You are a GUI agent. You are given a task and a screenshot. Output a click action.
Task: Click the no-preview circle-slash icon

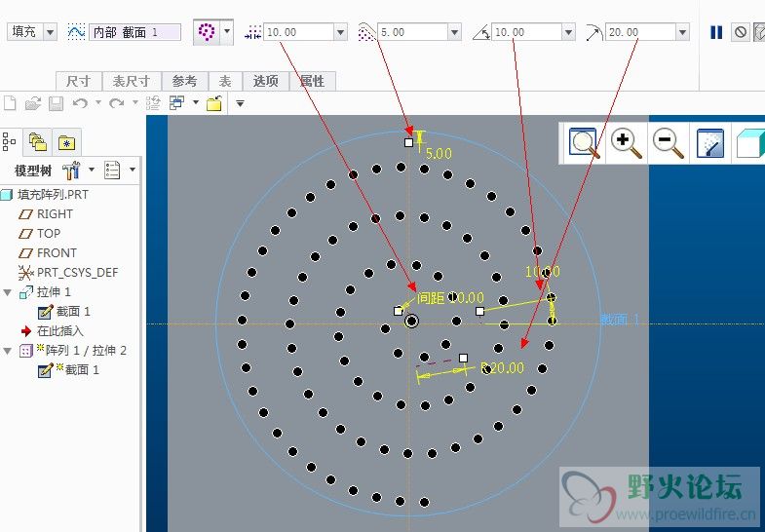point(740,33)
